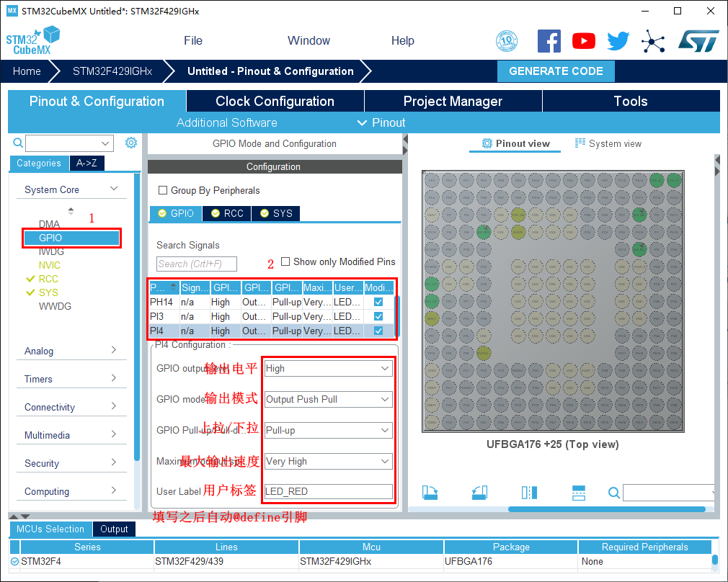Screen dimensions: 728x582
Task: Switch to the Clock Configuration tab
Action: pos(275,102)
